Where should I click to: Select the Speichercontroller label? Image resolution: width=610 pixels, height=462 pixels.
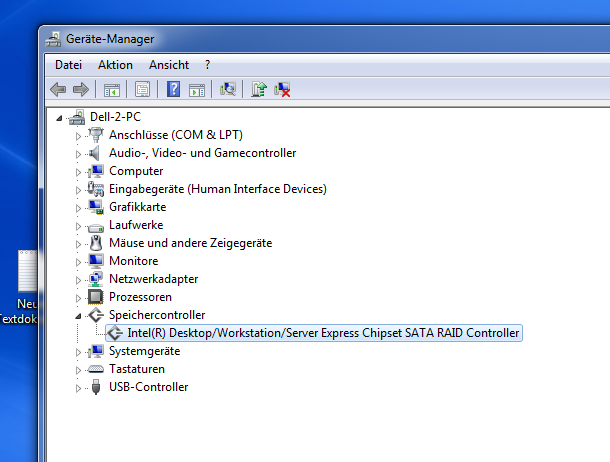click(157, 315)
